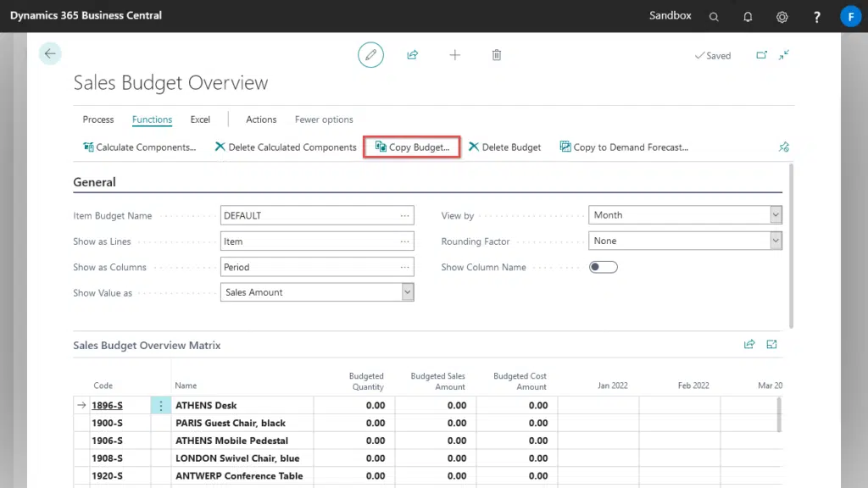
Task: Open the Excel menu tab
Action: (200, 119)
